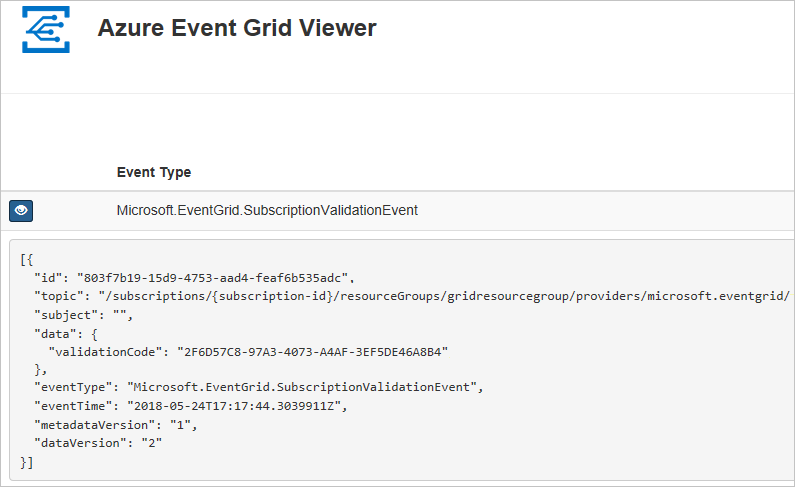
Task: Click the Azure Event Grid Viewer title
Action: pyautogui.click(x=237, y=28)
